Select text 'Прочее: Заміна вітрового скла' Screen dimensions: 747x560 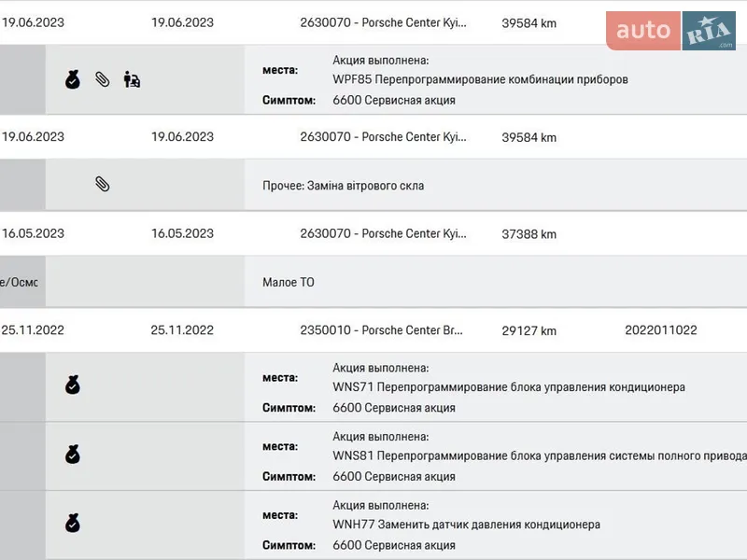pos(343,186)
